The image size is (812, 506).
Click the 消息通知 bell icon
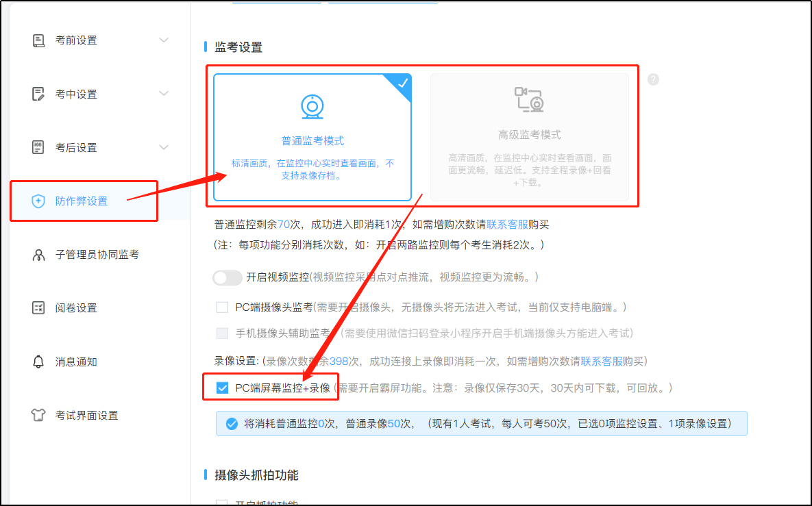(x=38, y=362)
